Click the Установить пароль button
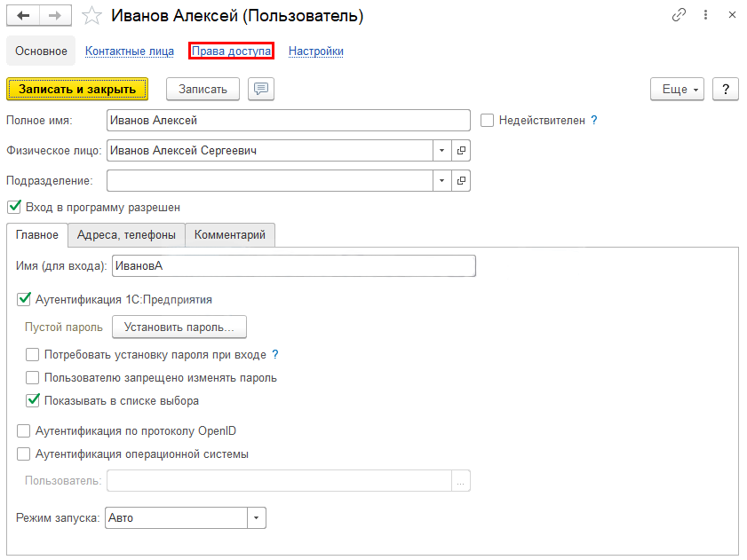 coord(179,327)
